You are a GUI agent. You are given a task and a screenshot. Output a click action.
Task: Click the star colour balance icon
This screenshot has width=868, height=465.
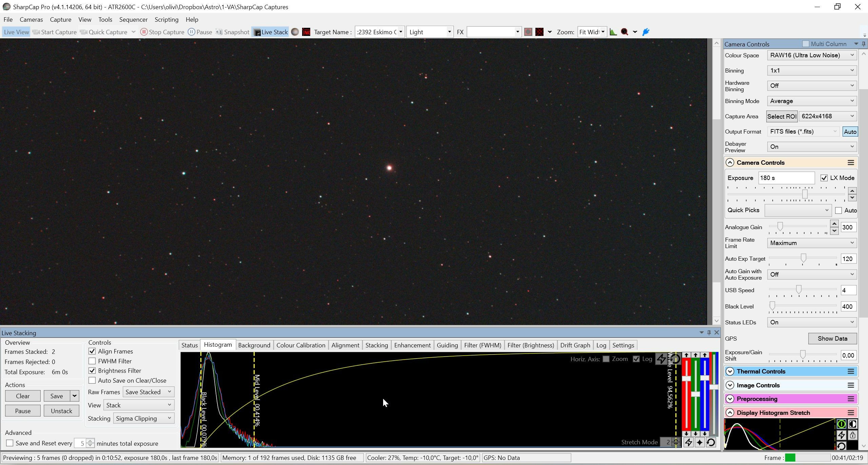click(699, 442)
